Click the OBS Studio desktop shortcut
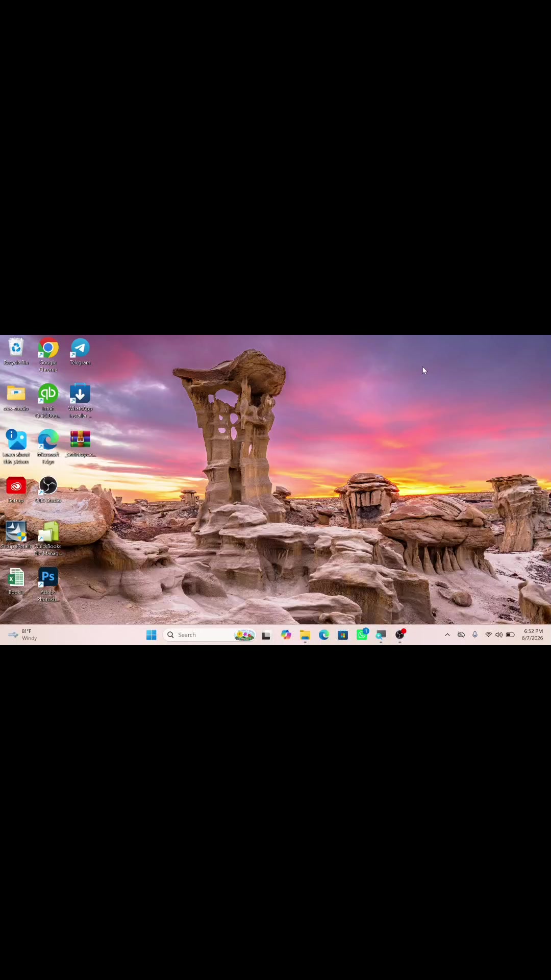This screenshot has height=980, width=551. (x=48, y=489)
